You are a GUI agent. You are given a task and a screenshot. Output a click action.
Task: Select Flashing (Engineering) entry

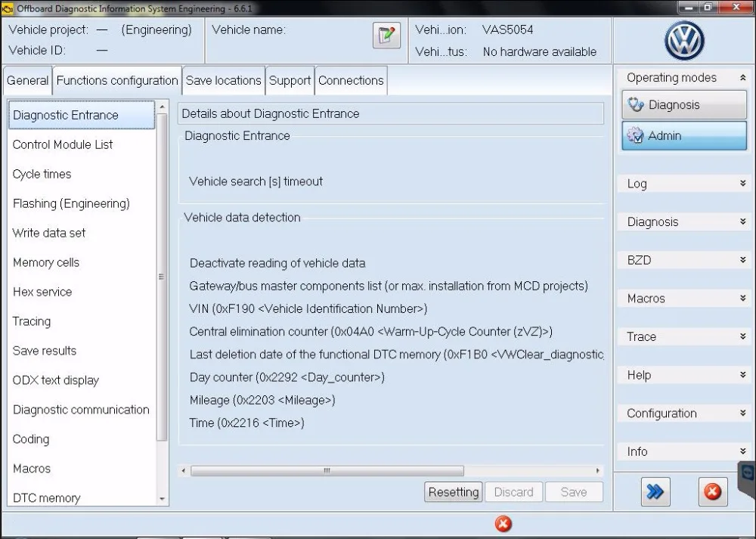tap(82, 203)
